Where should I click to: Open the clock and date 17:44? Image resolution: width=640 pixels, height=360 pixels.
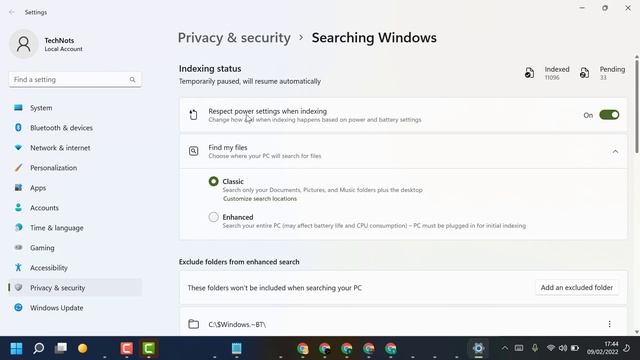pos(602,348)
